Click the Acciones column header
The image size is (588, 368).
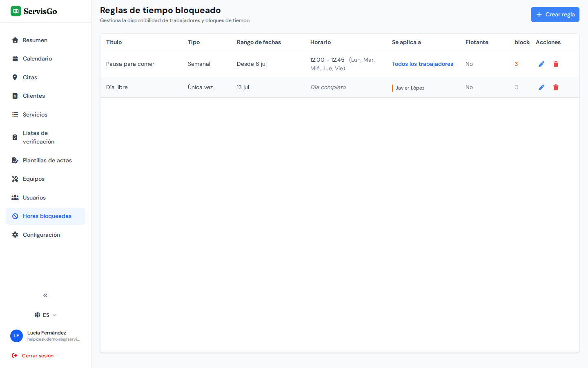coord(548,42)
